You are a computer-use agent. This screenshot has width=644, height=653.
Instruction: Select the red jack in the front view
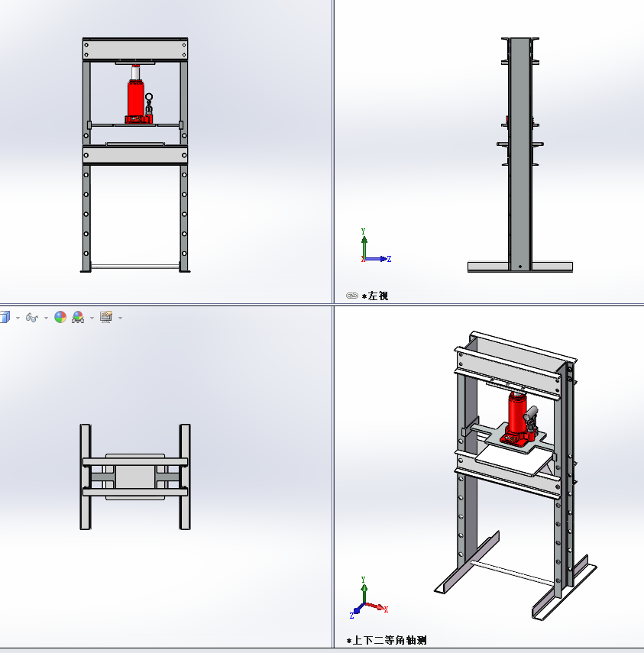click(x=136, y=101)
